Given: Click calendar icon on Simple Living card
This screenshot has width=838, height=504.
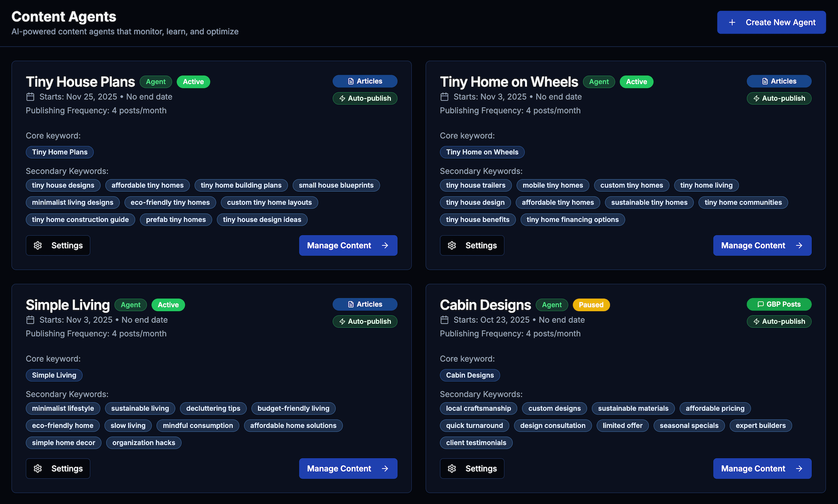Looking at the screenshot, I should 30,320.
